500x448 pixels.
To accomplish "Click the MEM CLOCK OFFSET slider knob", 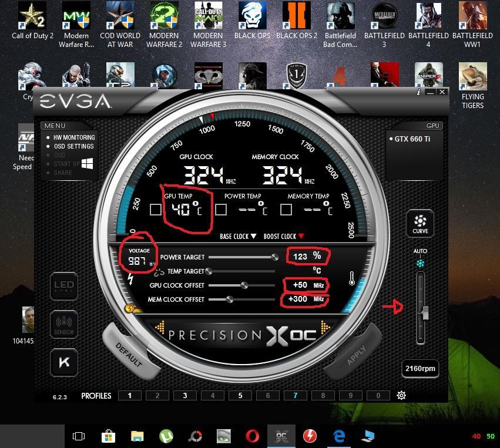I will click(x=229, y=299).
